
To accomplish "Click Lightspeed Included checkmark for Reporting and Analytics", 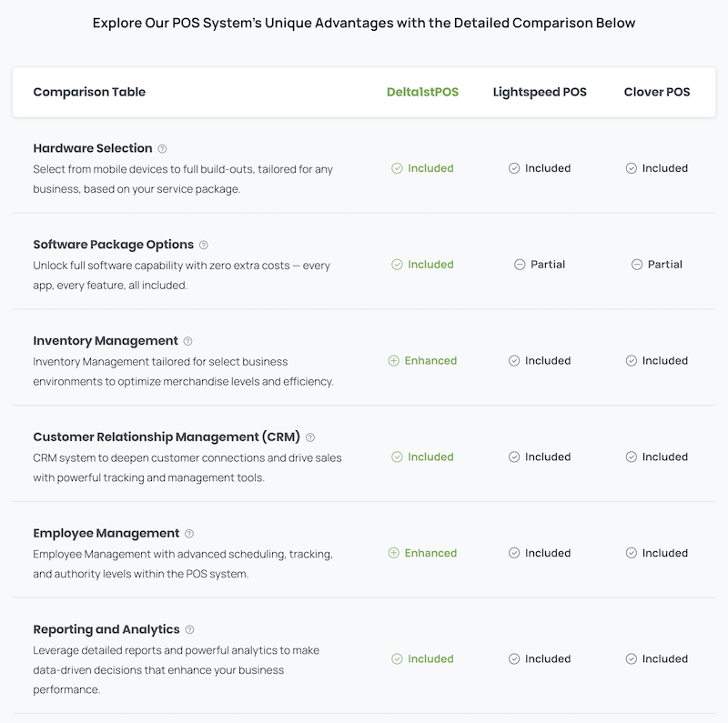I will [x=514, y=658].
